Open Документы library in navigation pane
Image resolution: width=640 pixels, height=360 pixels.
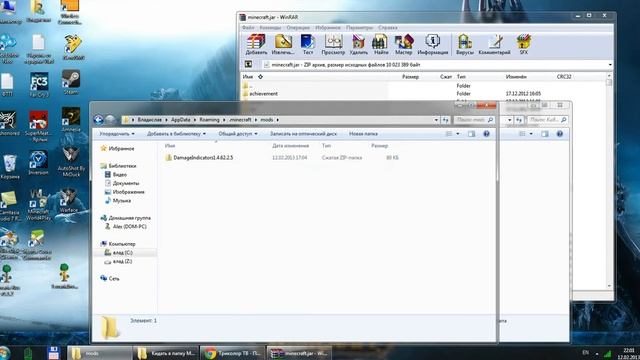point(122,183)
